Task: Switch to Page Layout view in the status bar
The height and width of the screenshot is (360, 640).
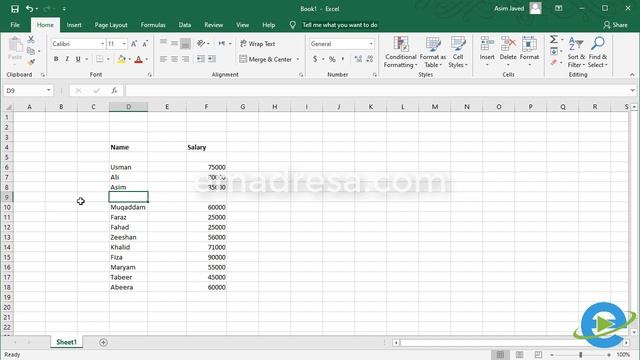Action: click(x=519, y=355)
